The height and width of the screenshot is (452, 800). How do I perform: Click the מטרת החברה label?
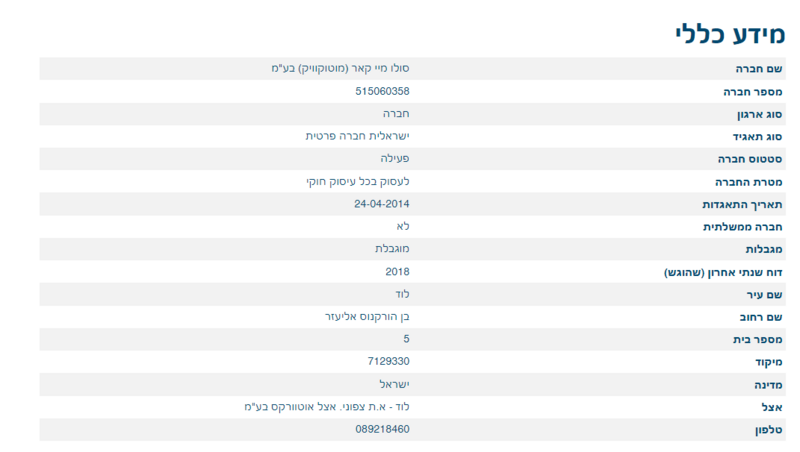point(748,182)
